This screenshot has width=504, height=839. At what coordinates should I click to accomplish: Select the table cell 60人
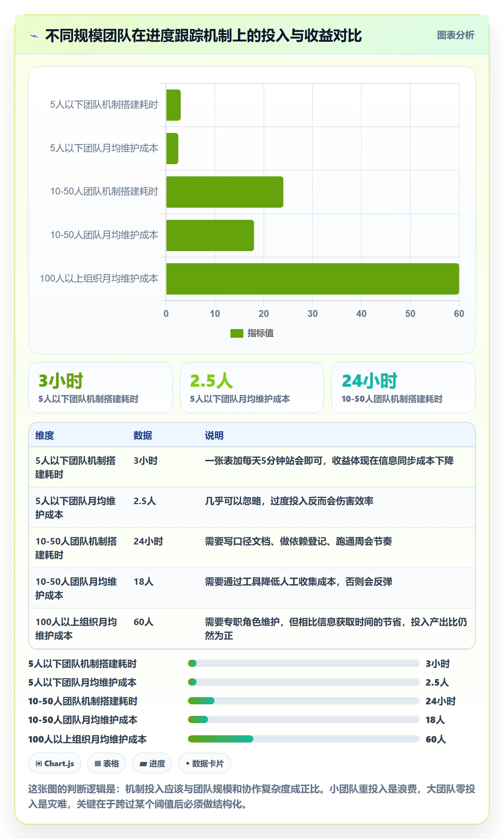tap(144, 622)
